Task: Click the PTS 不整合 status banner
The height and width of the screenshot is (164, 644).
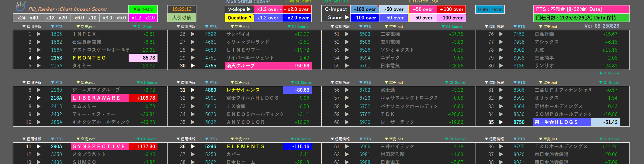Action: [x=581, y=9]
